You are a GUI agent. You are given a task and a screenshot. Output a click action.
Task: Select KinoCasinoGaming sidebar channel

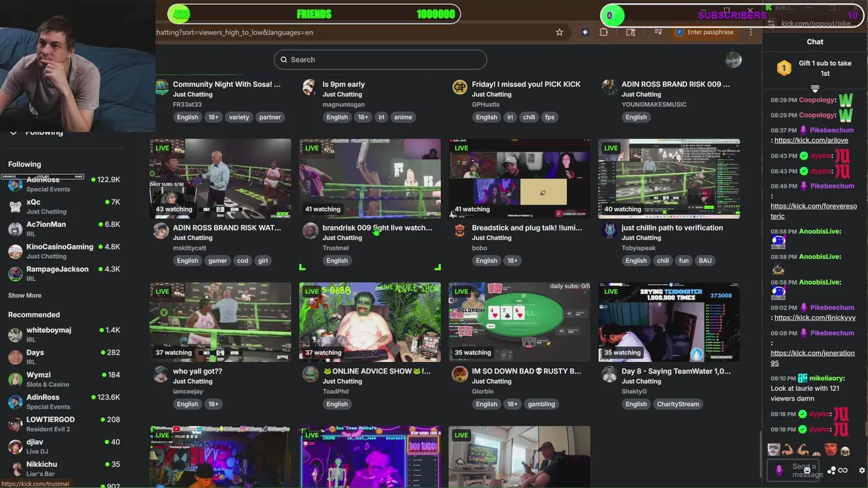(64, 251)
